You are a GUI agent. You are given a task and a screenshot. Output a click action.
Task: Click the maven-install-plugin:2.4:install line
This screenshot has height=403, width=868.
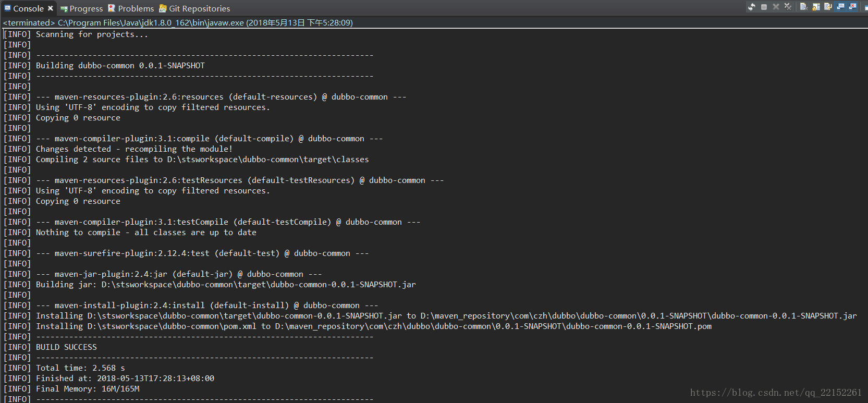tap(191, 306)
